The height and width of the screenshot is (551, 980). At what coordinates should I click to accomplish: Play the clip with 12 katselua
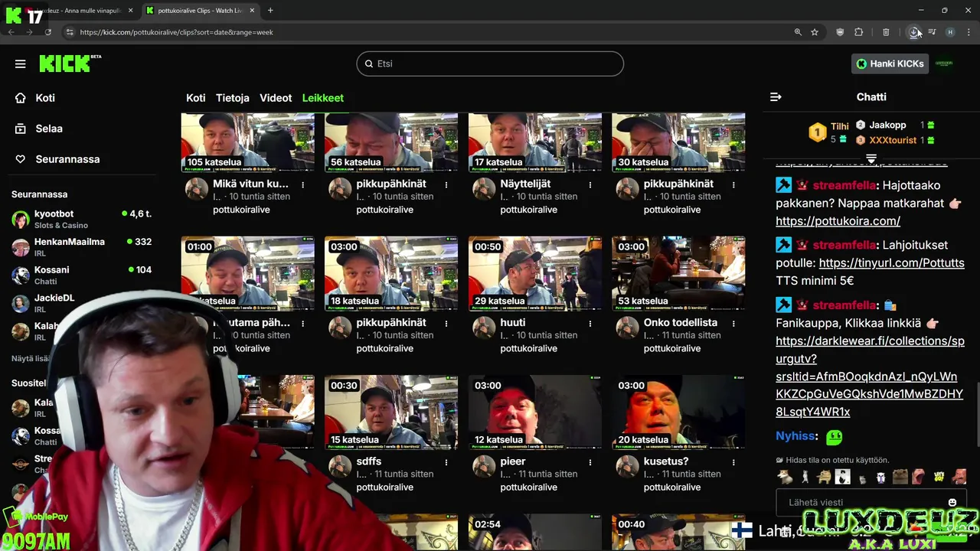click(x=534, y=412)
